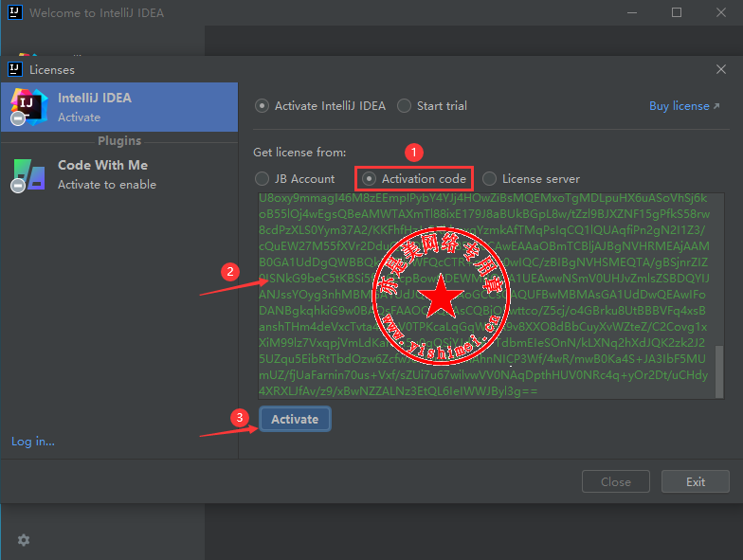Minimize the Welcome to IntelliJ IDEA window

click(631, 12)
